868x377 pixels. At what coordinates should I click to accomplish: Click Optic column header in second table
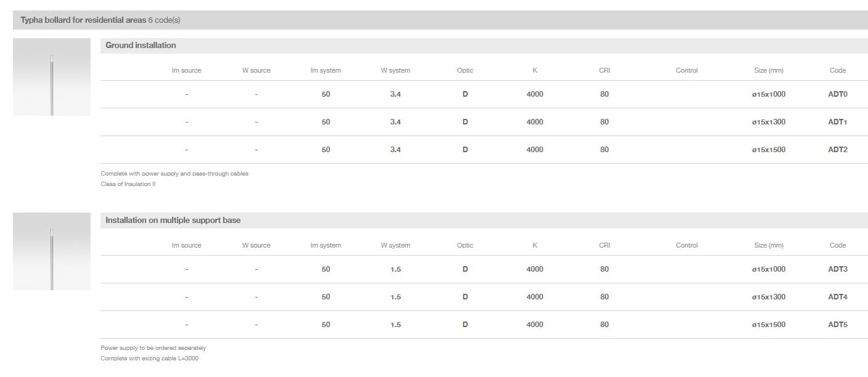point(465,246)
